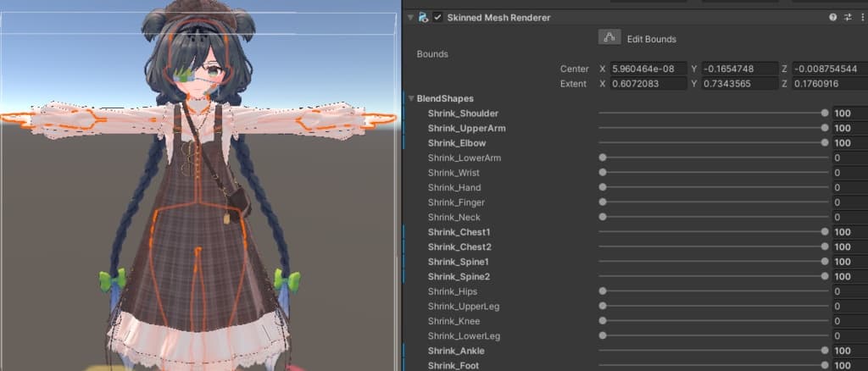Click the Shrink_Shoulder slider handle

825,114
